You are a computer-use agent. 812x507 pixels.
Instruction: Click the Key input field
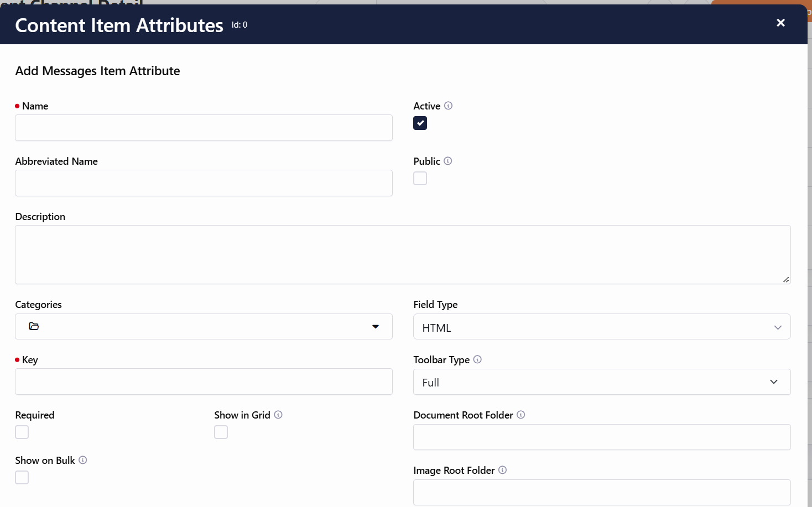pos(204,381)
